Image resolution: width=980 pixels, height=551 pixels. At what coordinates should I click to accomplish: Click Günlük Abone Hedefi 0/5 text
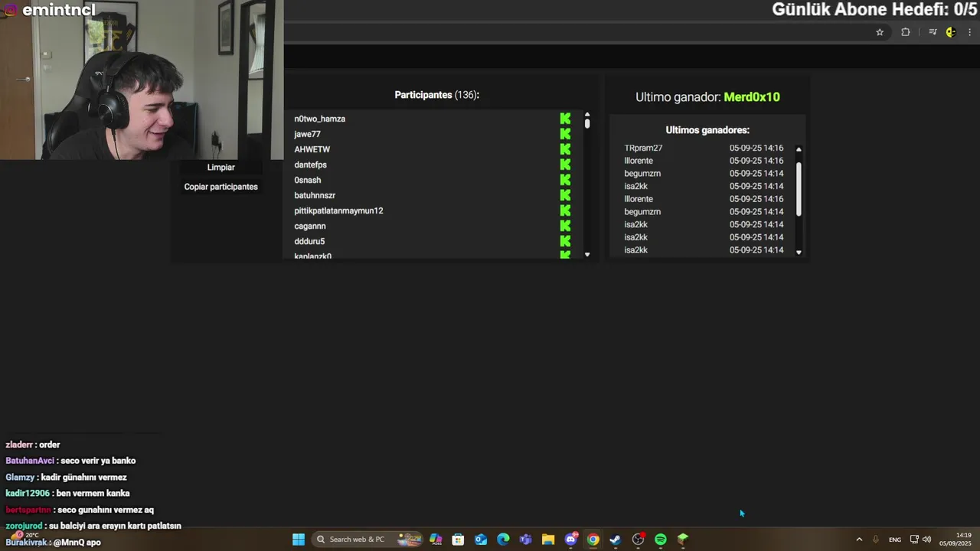[875, 10]
